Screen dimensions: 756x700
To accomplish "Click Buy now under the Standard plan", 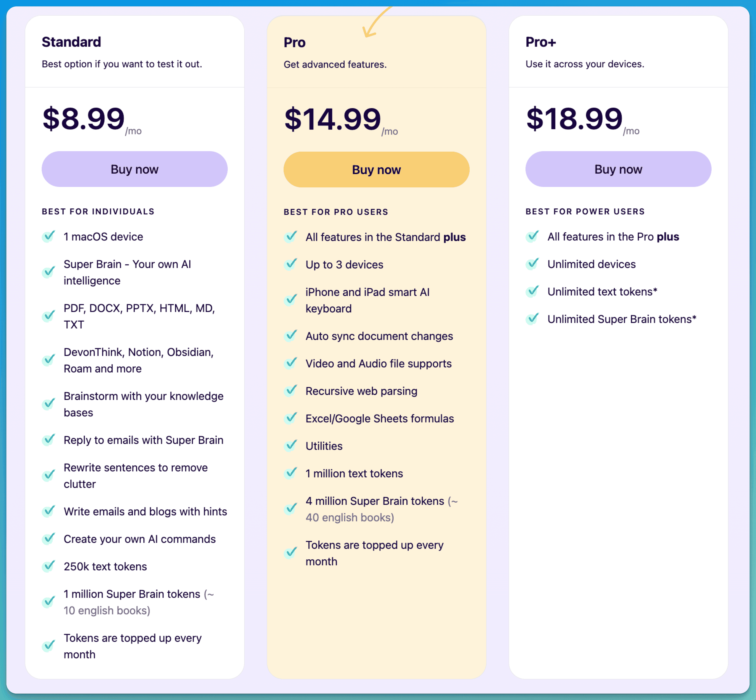I will tap(134, 169).
